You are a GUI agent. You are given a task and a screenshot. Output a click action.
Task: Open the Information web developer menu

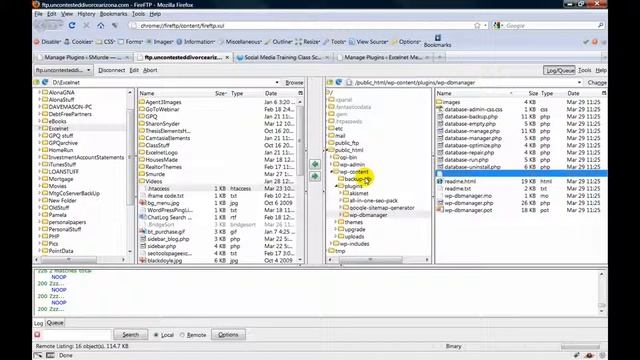click(196, 42)
